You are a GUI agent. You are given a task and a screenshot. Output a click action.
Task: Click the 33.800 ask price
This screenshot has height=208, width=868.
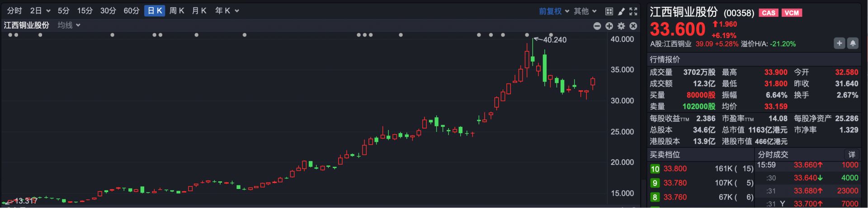click(675, 169)
